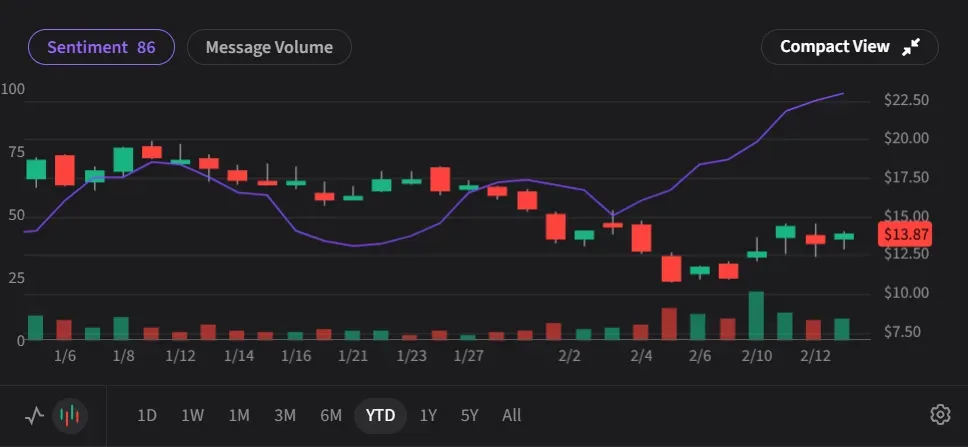Click the 2/10 date axis label
968x447 pixels.
pos(757,356)
